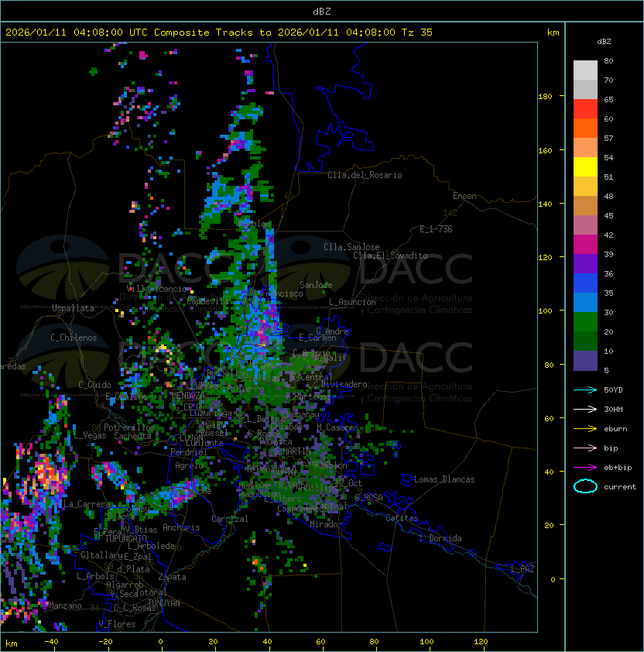
Task: Click the '50YD' legend label
Action: [613, 390]
